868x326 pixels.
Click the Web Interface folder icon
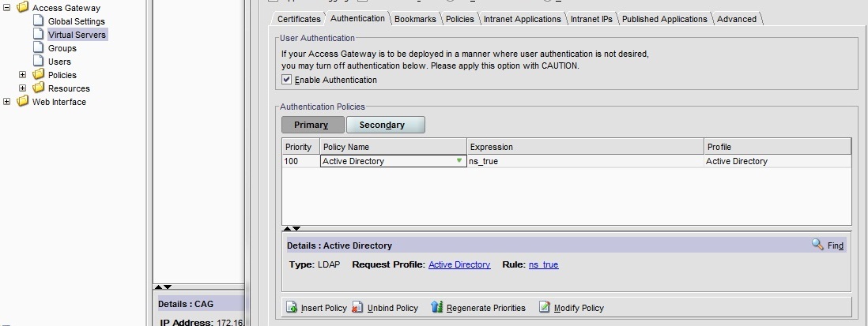pyautogui.click(x=23, y=101)
